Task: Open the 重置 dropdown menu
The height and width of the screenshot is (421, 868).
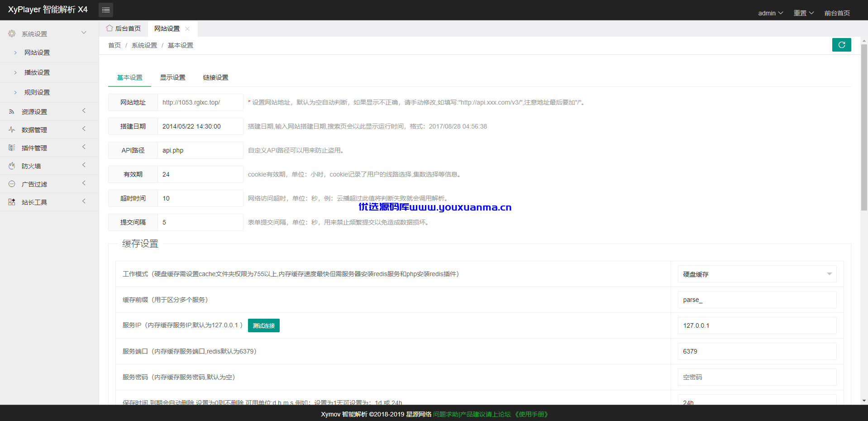Action: pyautogui.click(x=804, y=13)
